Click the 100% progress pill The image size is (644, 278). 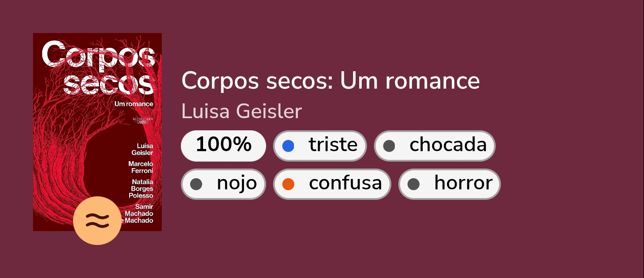click(x=224, y=146)
